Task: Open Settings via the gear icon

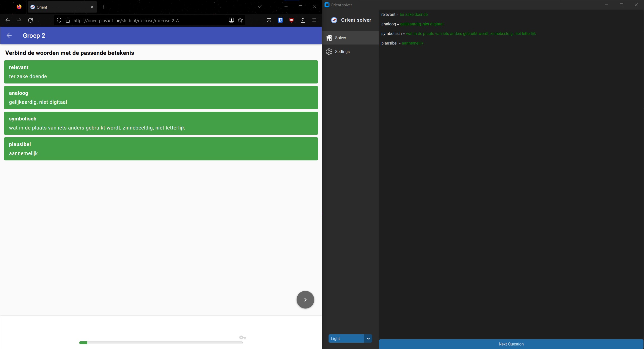Action: 329,52
